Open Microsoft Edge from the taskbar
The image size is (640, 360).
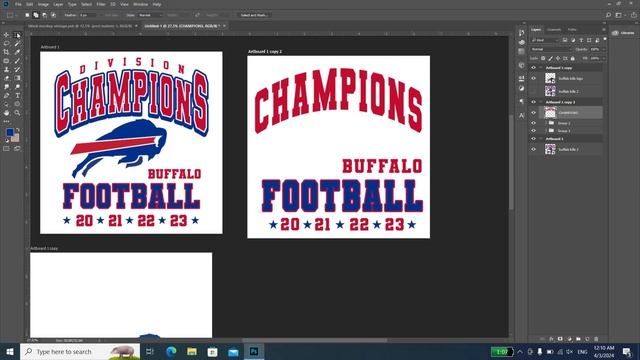pyautogui.click(x=171, y=351)
